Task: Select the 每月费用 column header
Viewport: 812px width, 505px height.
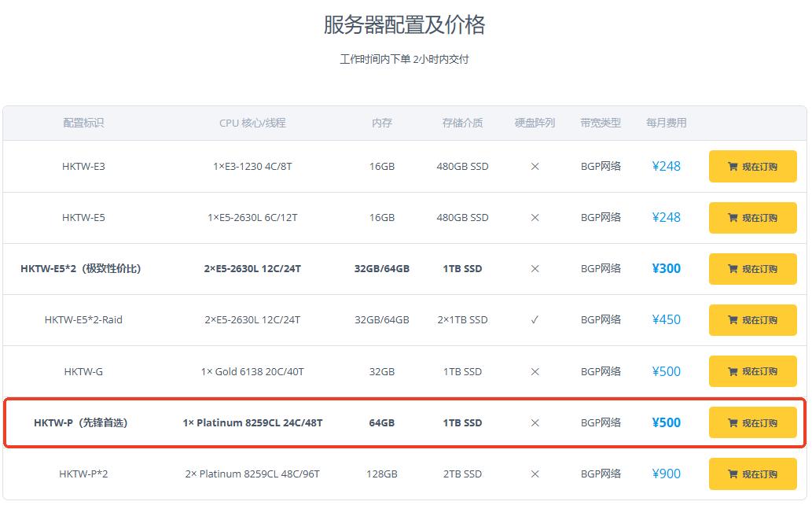Action: coord(668,123)
